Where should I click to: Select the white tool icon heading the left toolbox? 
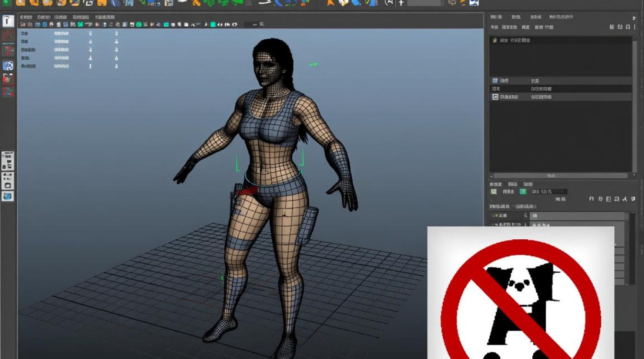[8, 21]
